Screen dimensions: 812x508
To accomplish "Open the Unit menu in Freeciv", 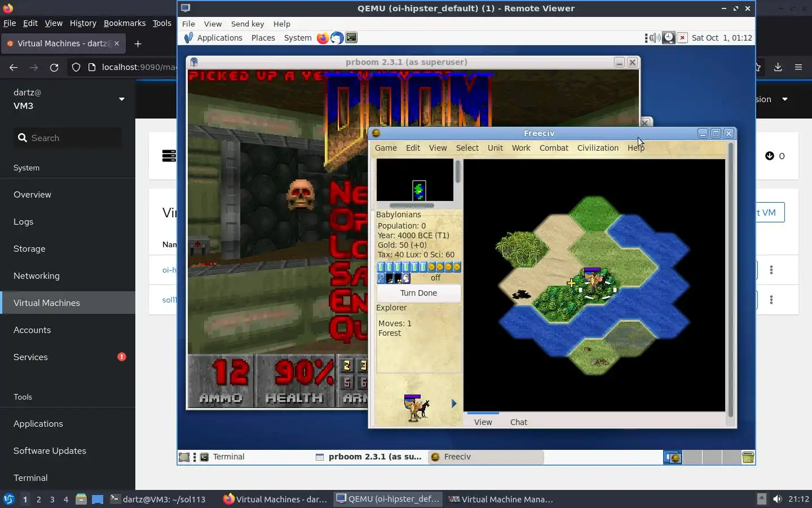I will click(x=495, y=148).
